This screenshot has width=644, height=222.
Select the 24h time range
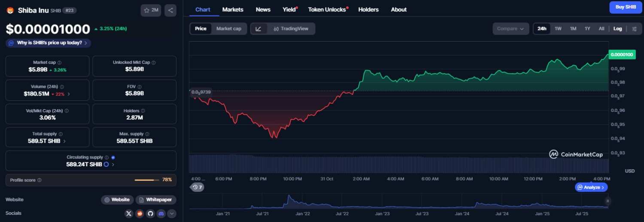(x=542, y=29)
